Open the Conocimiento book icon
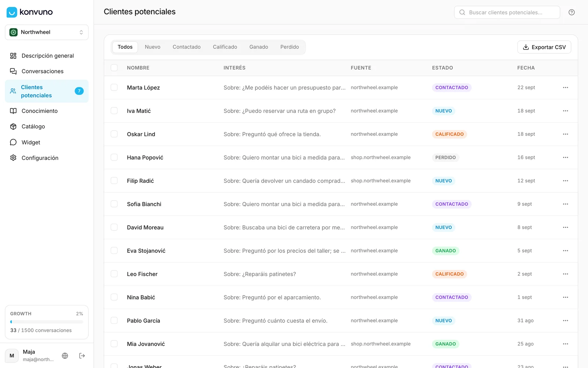This screenshot has height=368, width=588. tap(13, 111)
